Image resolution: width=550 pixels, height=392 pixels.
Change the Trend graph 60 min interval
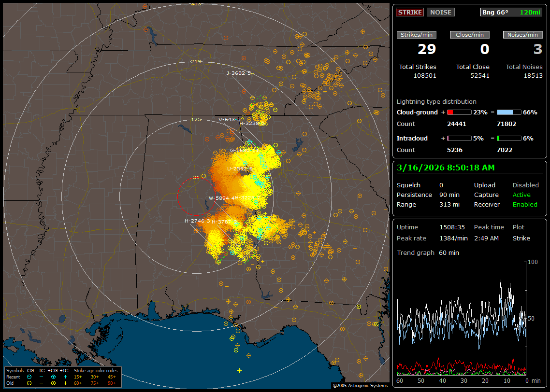[449, 252]
